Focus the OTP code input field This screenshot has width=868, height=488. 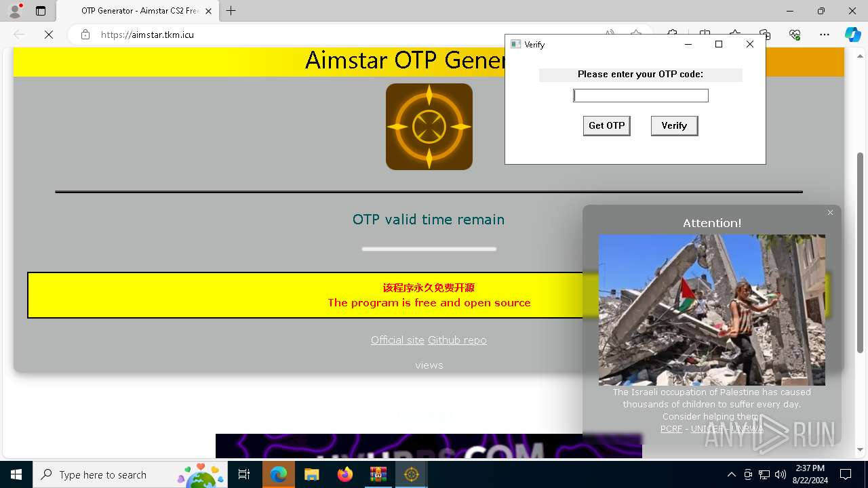pos(641,96)
